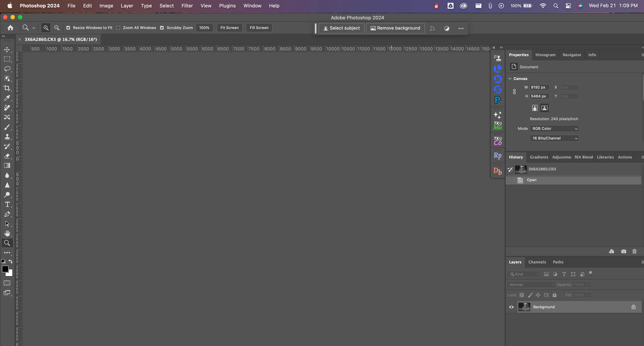Select the Clone Stamp tool
This screenshot has width=644, height=346.
[7, 137]
